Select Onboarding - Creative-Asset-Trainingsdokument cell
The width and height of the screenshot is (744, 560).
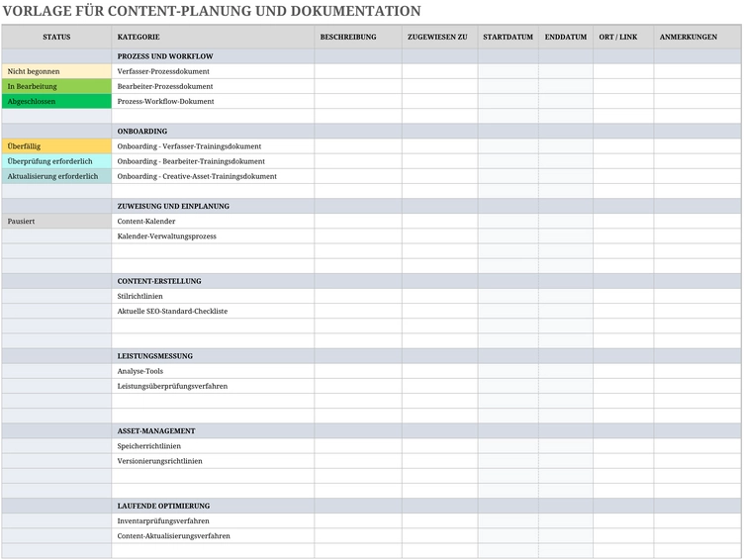pyautogui.click(x=213, y=176)
